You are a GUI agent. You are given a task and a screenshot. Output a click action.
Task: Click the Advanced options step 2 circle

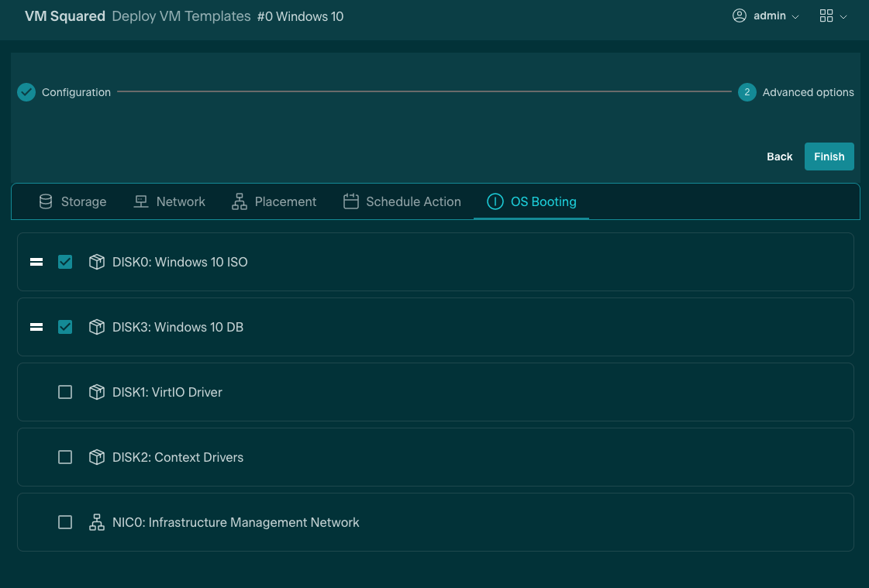(x=747, y=92)
